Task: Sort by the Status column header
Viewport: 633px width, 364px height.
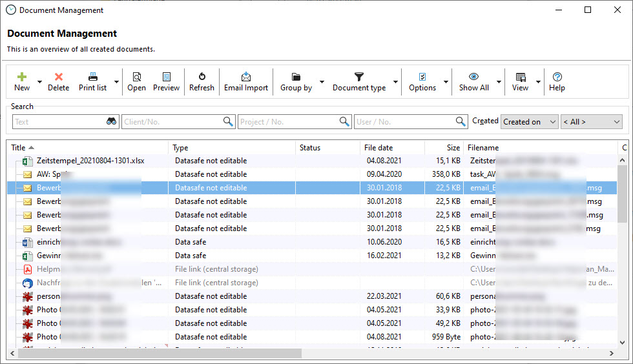Action: pos(328,148)
